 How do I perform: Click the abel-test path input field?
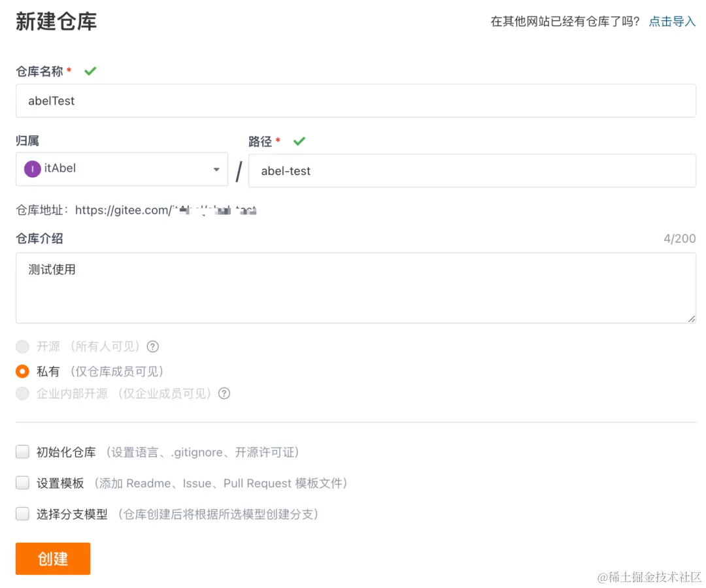point(472,171)
